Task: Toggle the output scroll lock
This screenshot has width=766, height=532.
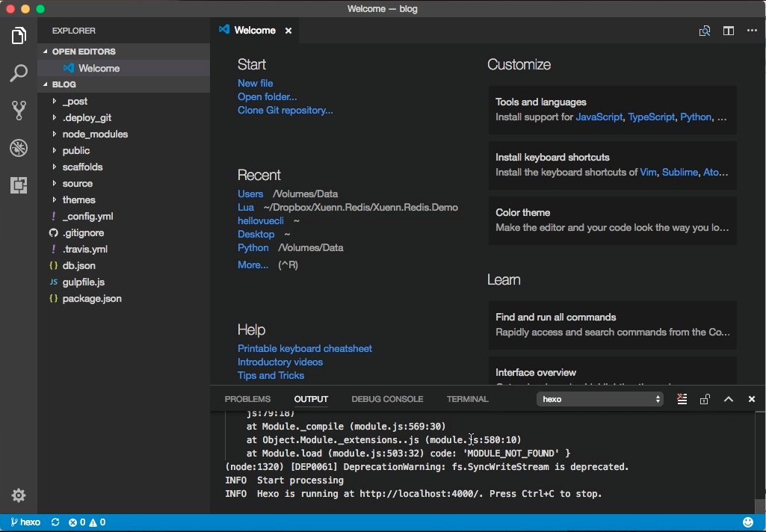Action: point(705,399)
